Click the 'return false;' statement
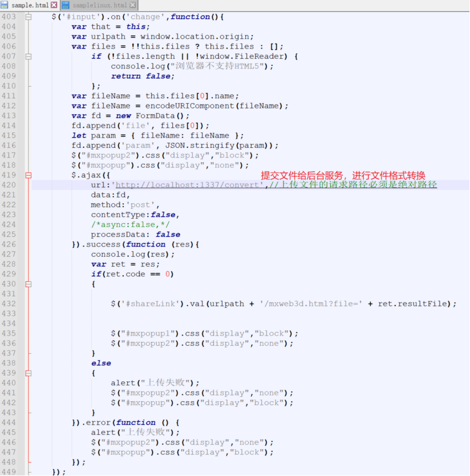 (x=143, y=76)
